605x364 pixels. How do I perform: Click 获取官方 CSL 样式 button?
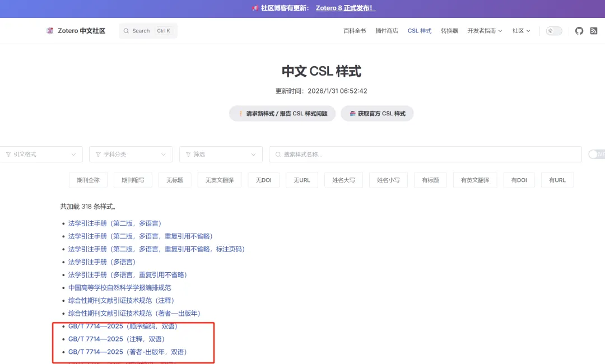coord(377,113)
